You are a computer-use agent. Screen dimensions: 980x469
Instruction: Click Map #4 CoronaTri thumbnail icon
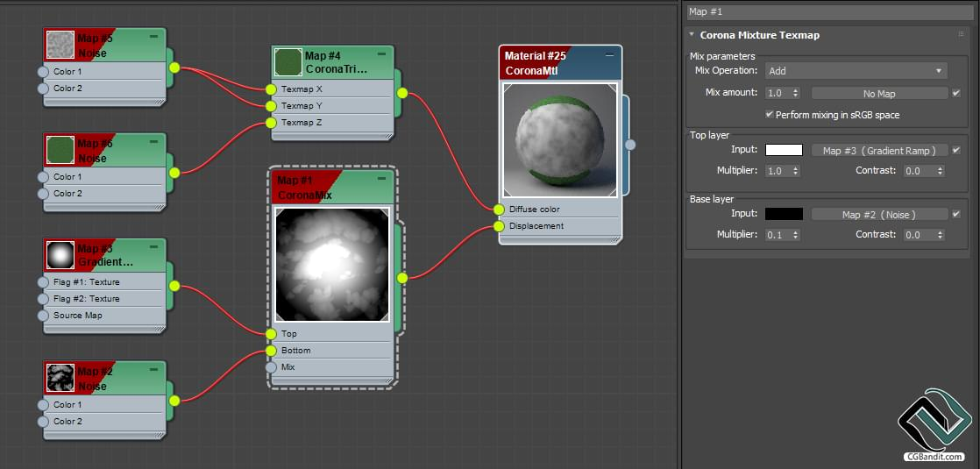click(x=288, y=62)
